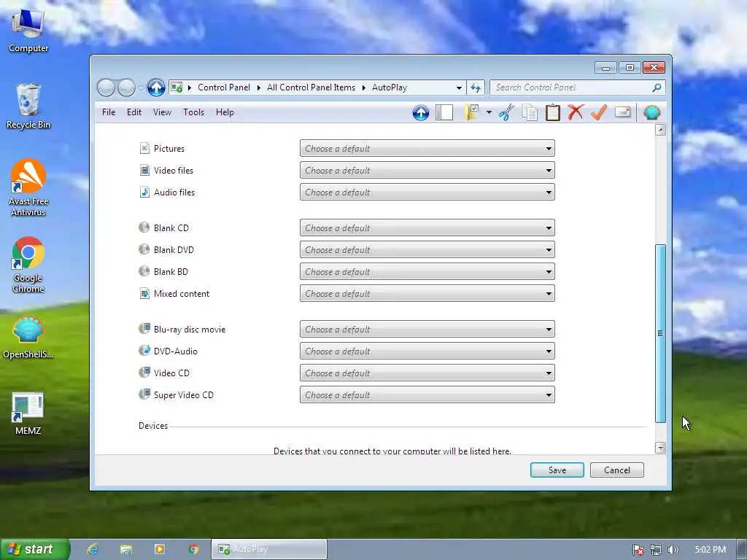Image resolution: width=747 pixels, height=560 pixels.
Task: Open the Blank BD default dropdown
Action: [427, 272]
